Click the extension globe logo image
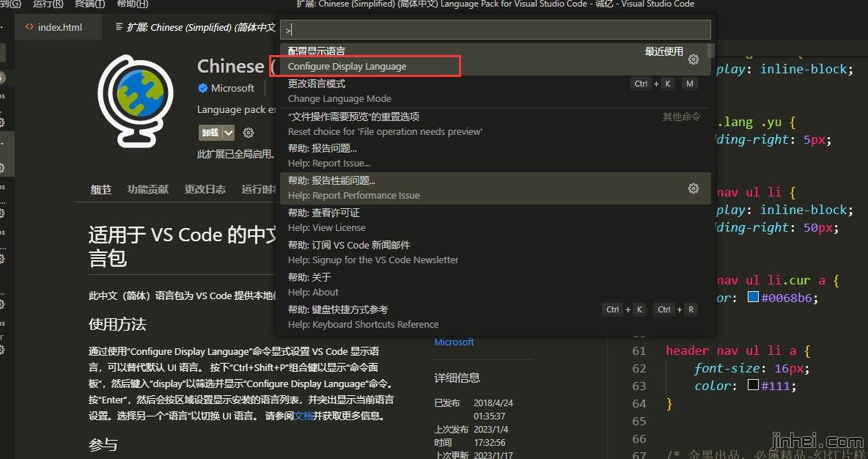The image size is (868, 459). [x=136, y=101]
